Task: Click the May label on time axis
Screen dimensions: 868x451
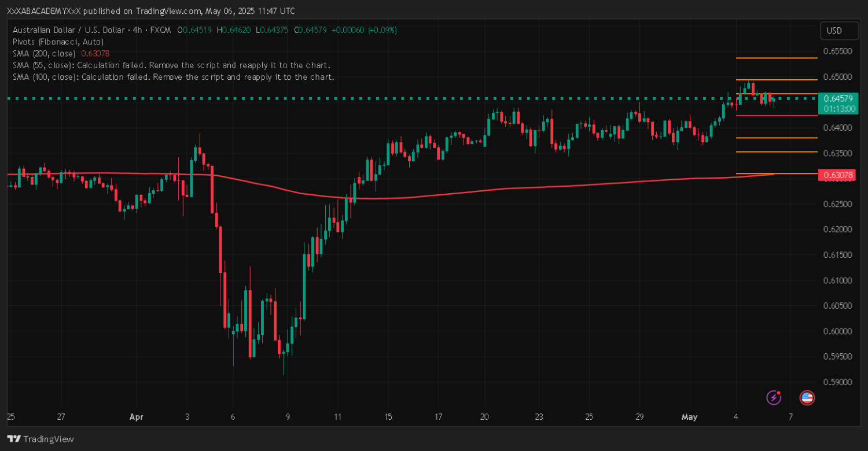Action: point(689,416)
